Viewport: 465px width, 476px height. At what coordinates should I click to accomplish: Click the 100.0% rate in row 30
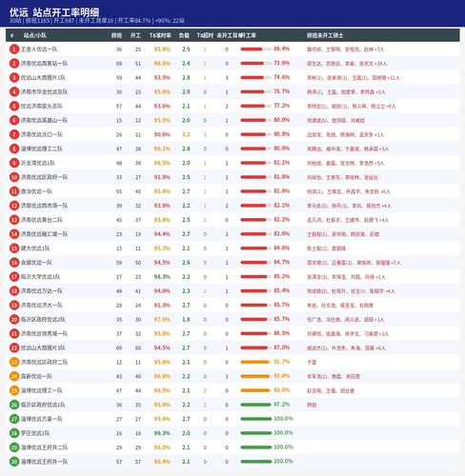tap(283, 461)
